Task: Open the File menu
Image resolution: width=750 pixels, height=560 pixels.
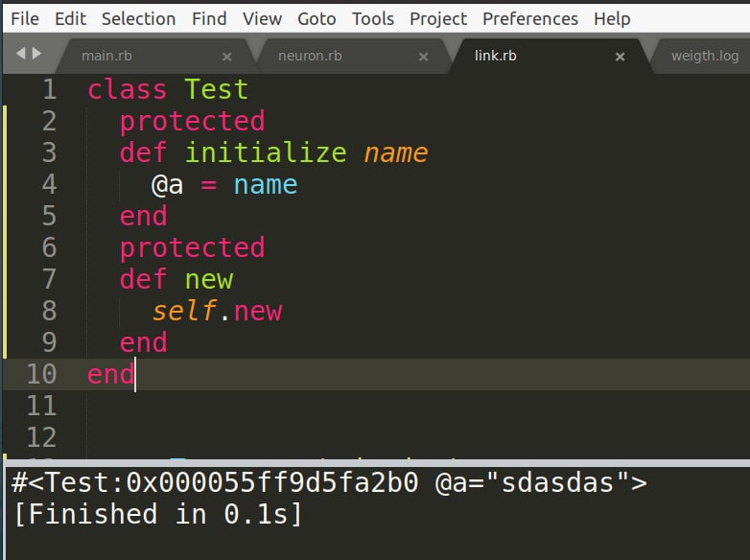Action: pyautogui.click(x=25, y=18)
